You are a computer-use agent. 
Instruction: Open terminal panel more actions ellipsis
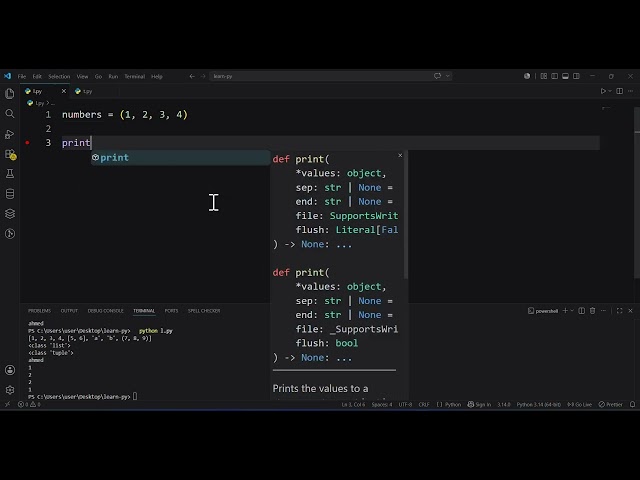tap(603, 311)
